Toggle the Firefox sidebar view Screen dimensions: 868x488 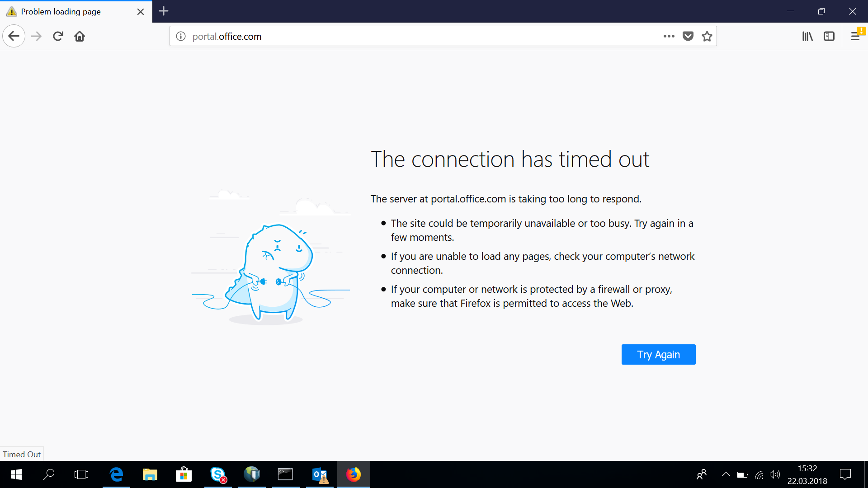pos(829,36)
